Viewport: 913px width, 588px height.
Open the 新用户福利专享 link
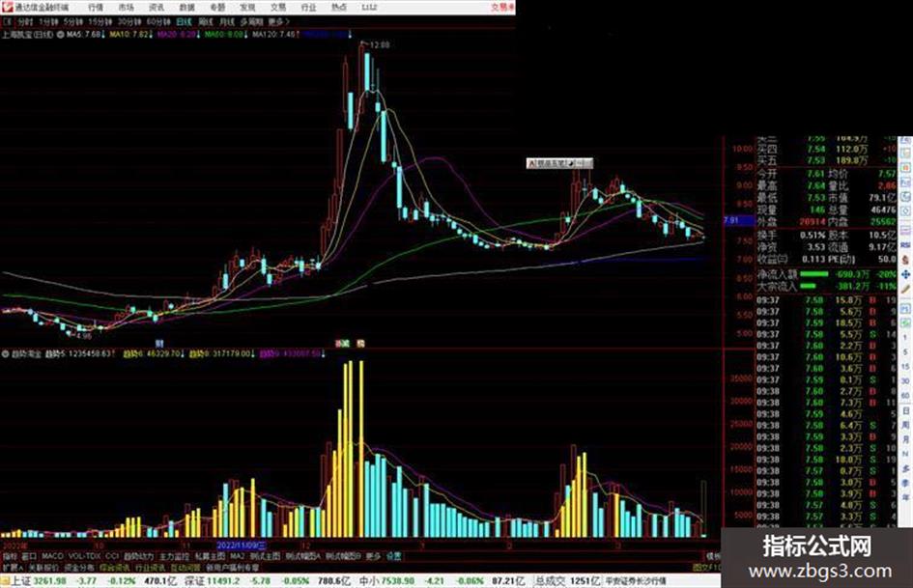[232, 568]
